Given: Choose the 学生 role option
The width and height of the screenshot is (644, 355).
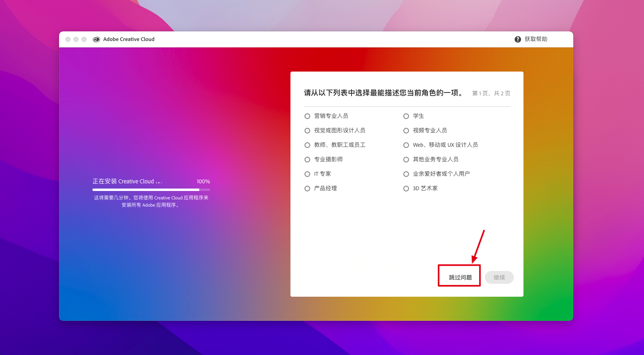Looking at the screenshot, I should pyautogui.click(x=406, y=116).
